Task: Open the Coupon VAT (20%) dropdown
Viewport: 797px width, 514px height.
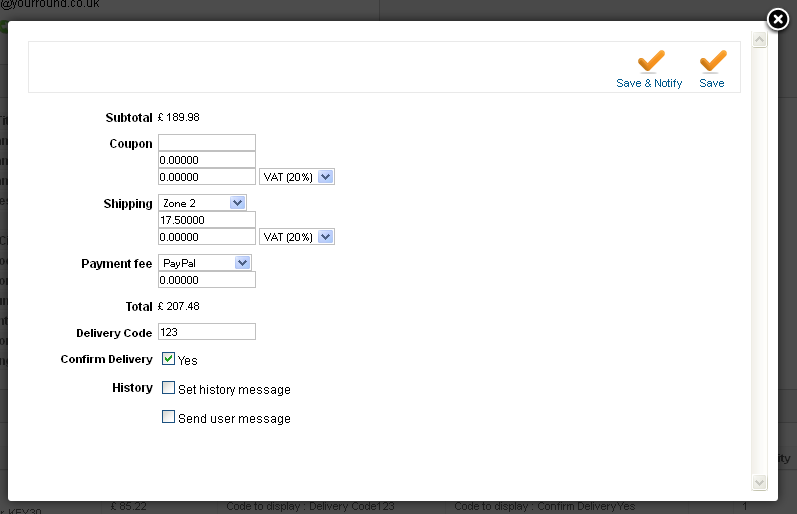Action: (297, 177)
